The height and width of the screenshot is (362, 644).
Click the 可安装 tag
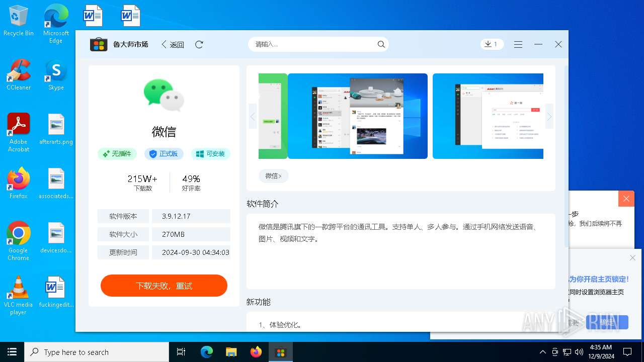(x=211, y=154)
